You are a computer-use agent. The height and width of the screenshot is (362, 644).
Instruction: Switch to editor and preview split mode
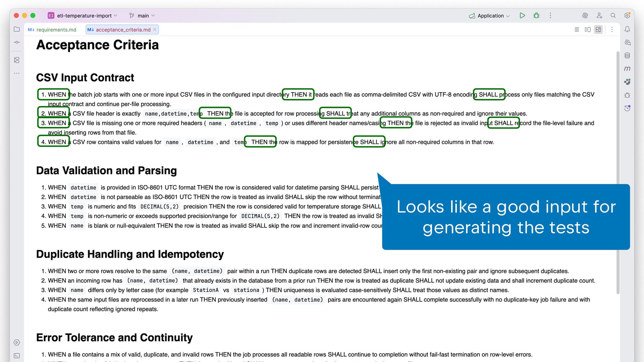pos(587,29)
